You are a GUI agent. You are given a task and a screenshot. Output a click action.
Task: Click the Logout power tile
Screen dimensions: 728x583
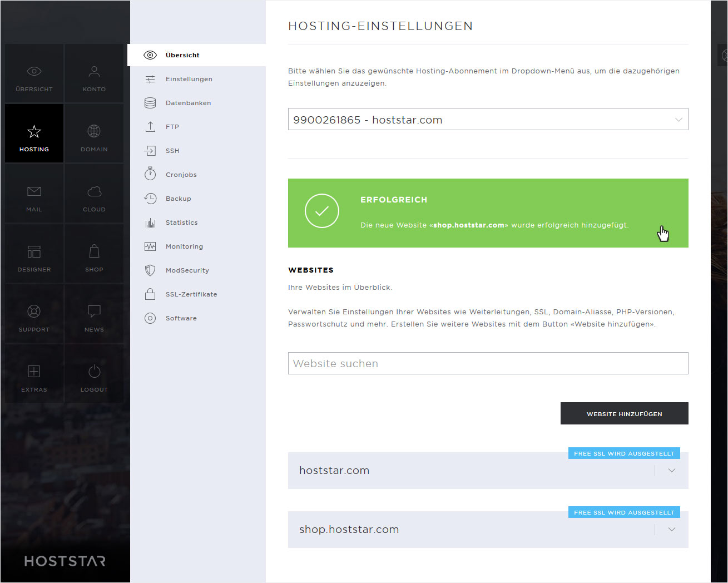(94, 374)
